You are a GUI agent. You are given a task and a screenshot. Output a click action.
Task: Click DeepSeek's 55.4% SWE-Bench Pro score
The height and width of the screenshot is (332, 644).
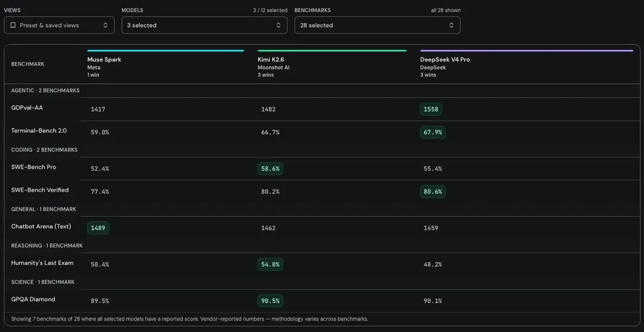(433, 168)
